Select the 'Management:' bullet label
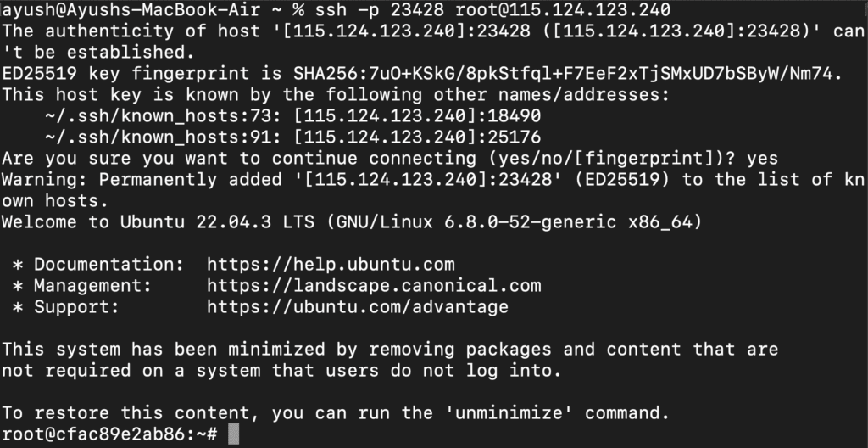 [x=92, y=286]
